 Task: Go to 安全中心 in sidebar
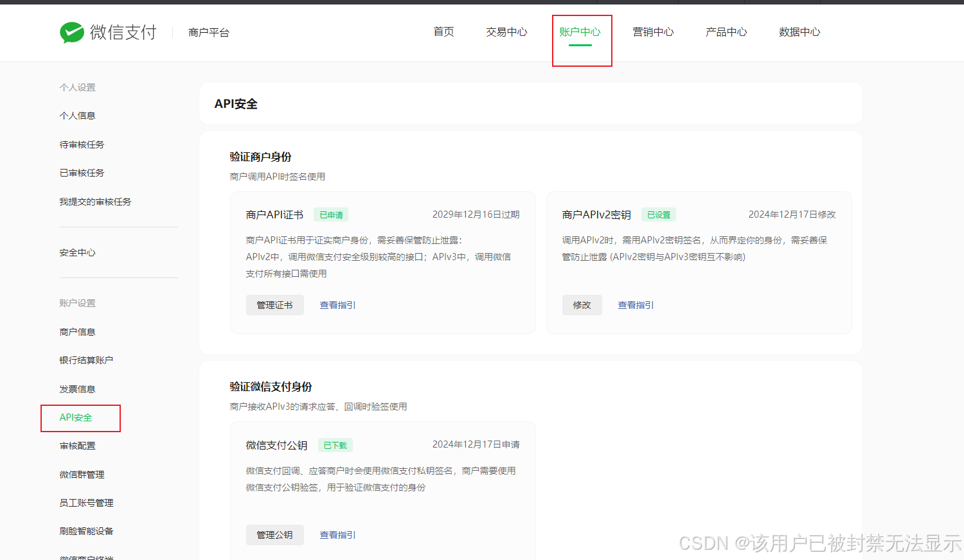coord(78,252)
